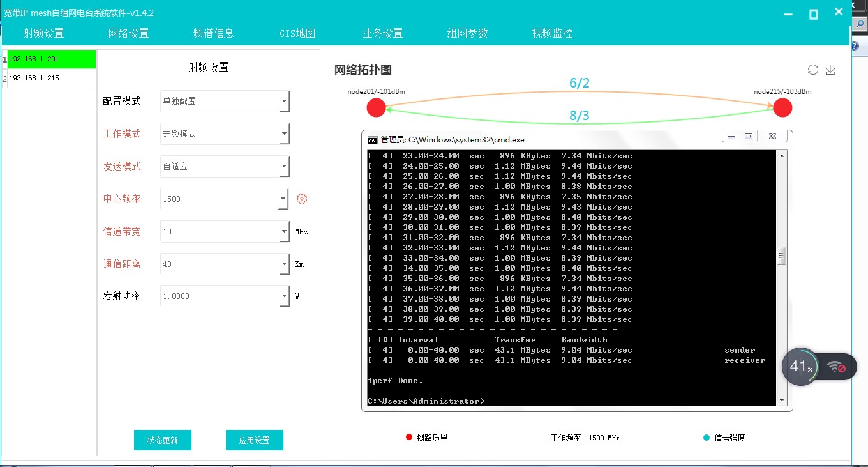This screenshot has height=467, width=868.
Task: Click the cmd window scrollbar thumb
Action: coord(781,256)
